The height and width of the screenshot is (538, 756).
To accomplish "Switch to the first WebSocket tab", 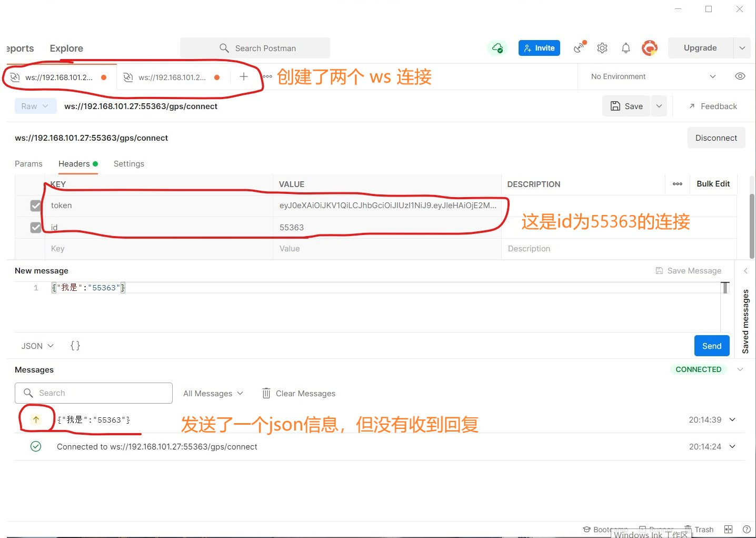I will point(59,77).
